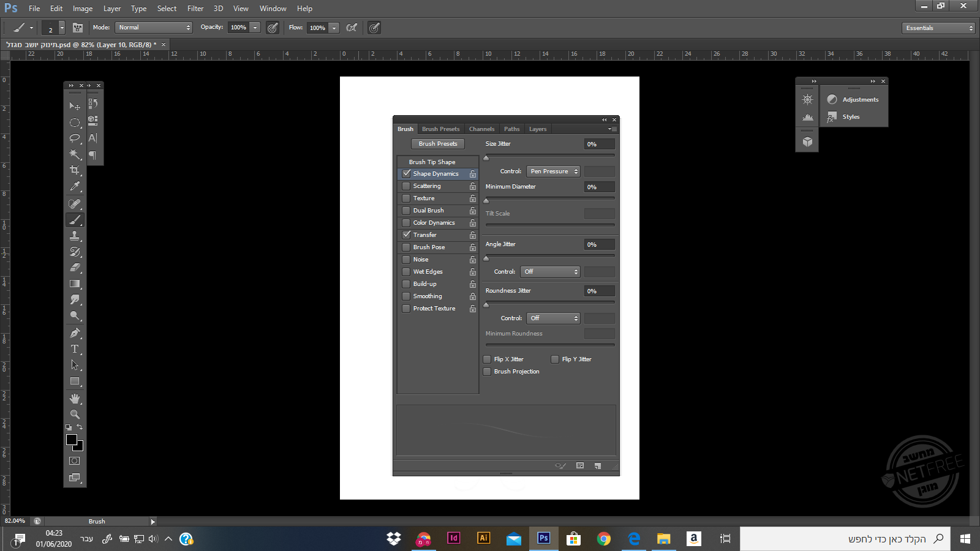
Task: Select the Clone Stamp tool
Action: point(75,236)
